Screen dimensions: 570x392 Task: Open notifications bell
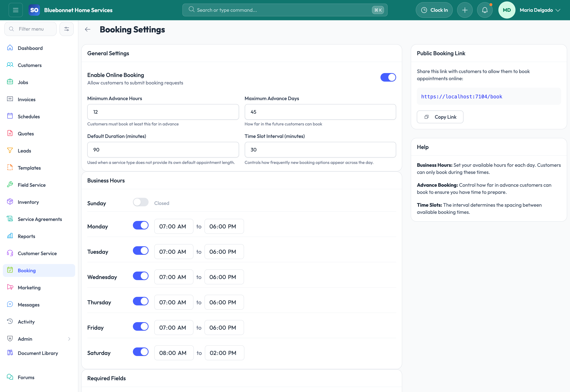(484, 10)
